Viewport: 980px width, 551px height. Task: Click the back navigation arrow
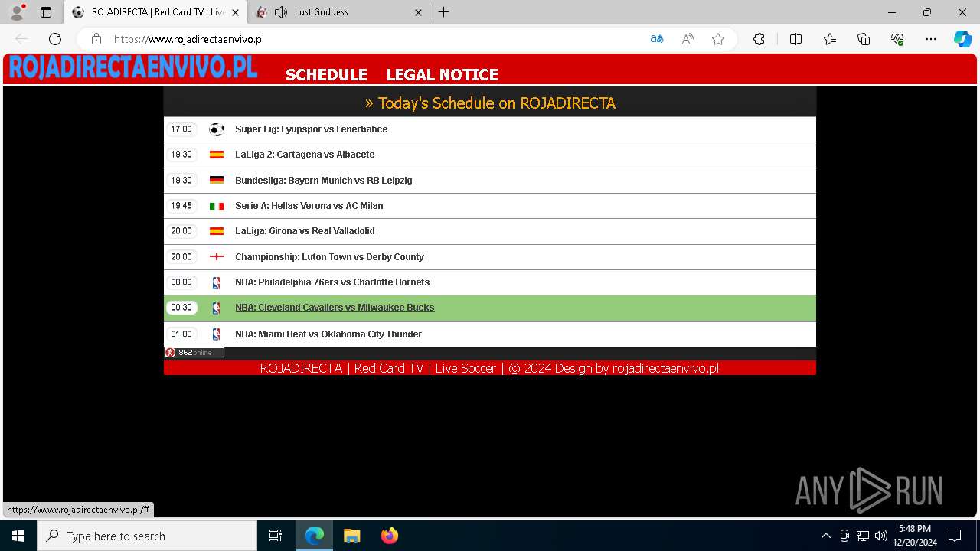coord(21,39)
